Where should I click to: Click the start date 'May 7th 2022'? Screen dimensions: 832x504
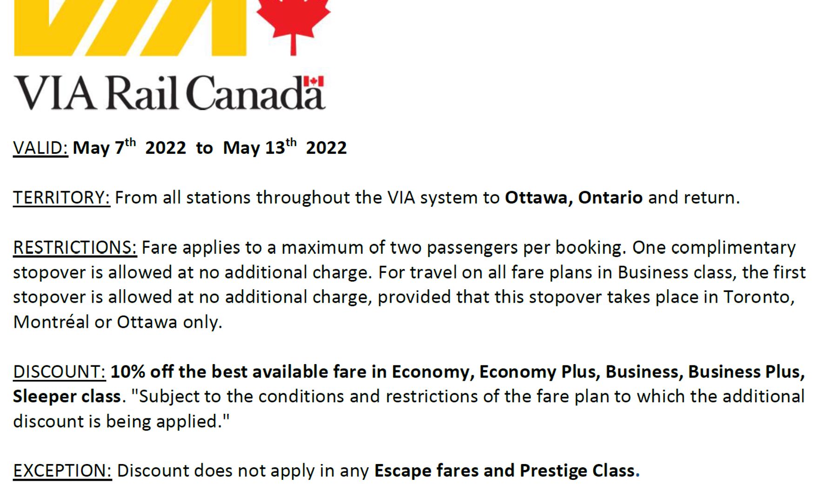tap(129, 148)
